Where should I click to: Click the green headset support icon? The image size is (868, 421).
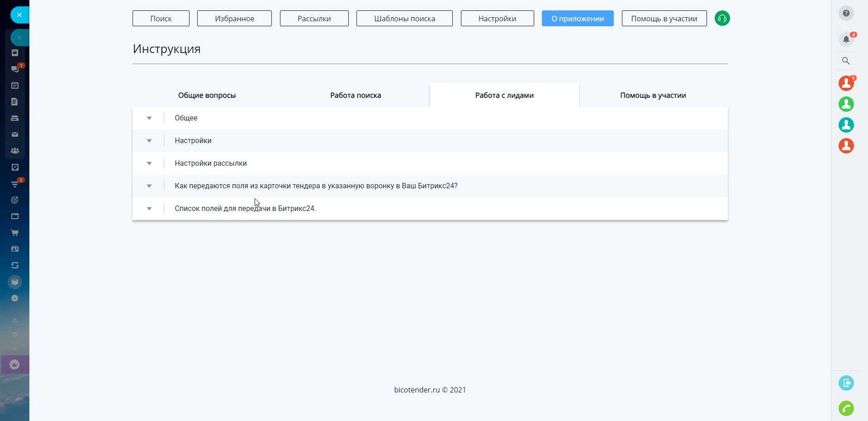tap(722, 19)
